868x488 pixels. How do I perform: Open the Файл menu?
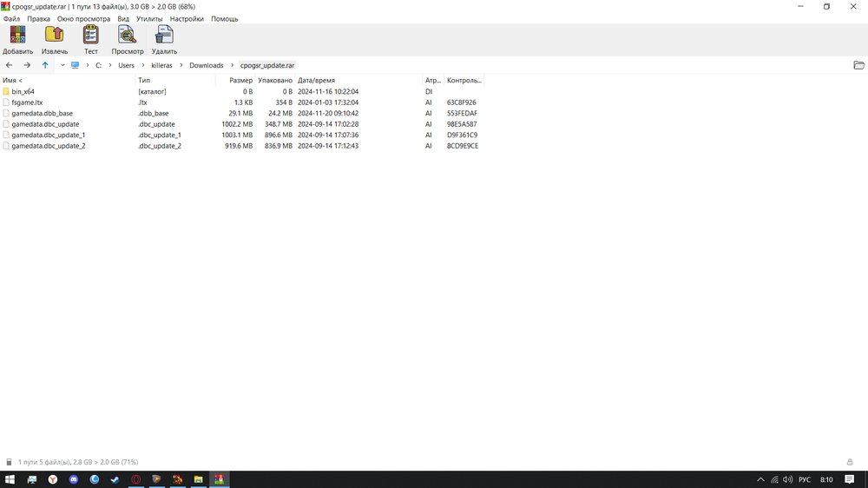click(x=11, y=19)
